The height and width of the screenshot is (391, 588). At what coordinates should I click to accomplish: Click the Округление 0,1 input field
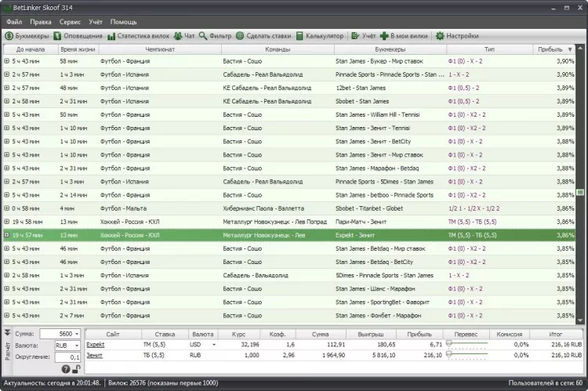[x=67, y=357]
